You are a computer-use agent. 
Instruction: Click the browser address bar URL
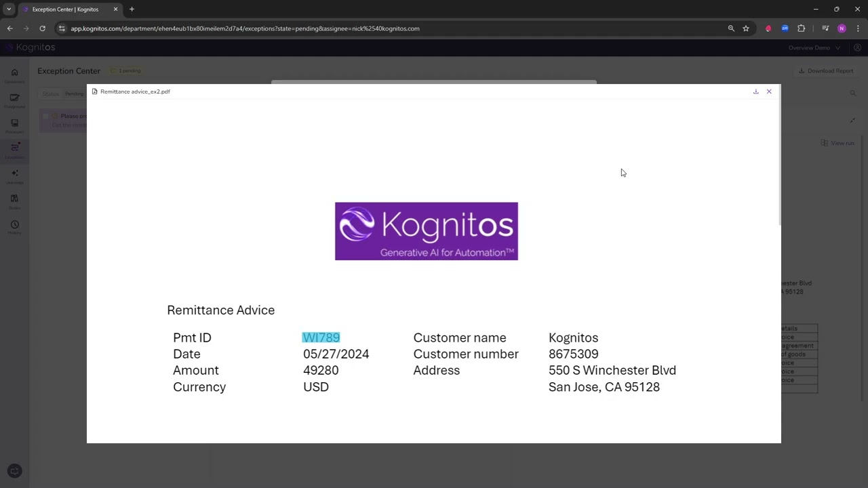[x=245, y=28]
